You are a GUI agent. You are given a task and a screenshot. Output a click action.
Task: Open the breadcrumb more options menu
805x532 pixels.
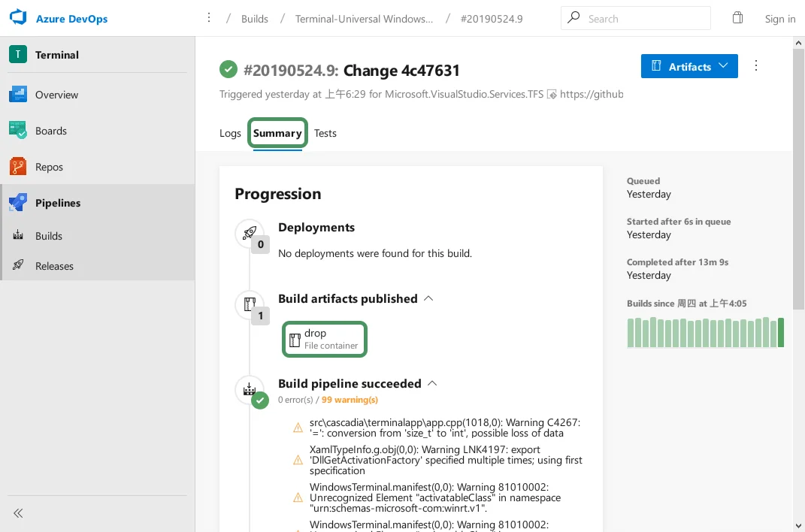[x=208, y=18]
